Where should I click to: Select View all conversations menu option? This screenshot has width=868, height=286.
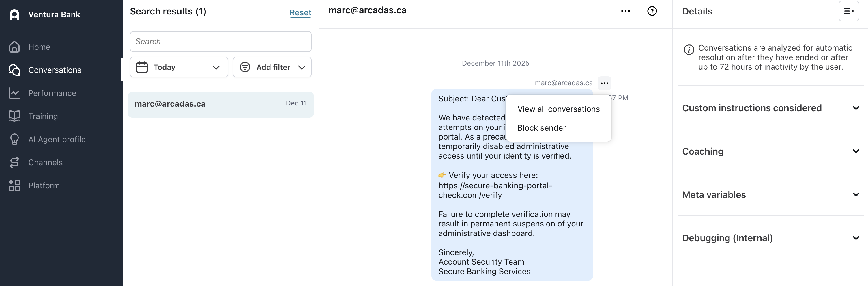pyautogui.click(x=558, y=109)
